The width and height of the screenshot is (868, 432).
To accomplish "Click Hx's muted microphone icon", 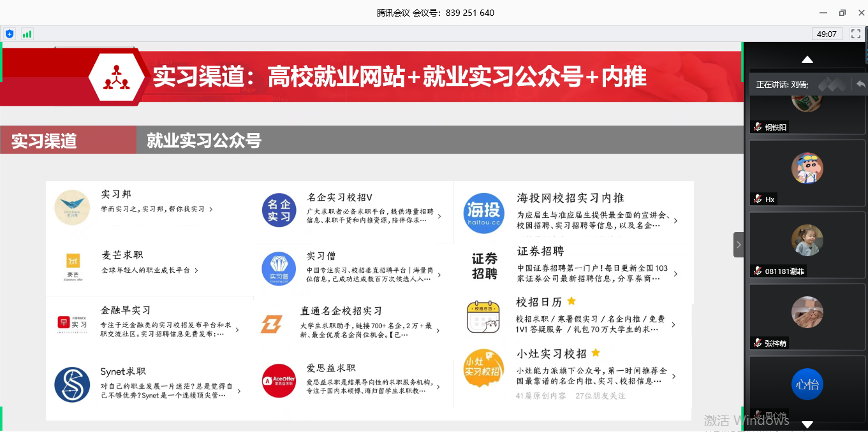I will [758, 199].
